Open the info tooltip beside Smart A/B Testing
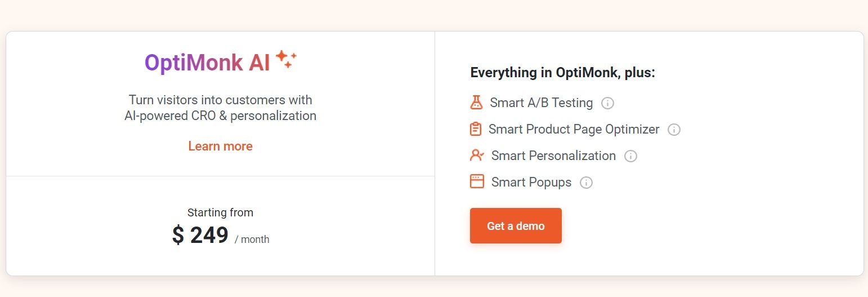868x297 pixels. pos(607,103)
